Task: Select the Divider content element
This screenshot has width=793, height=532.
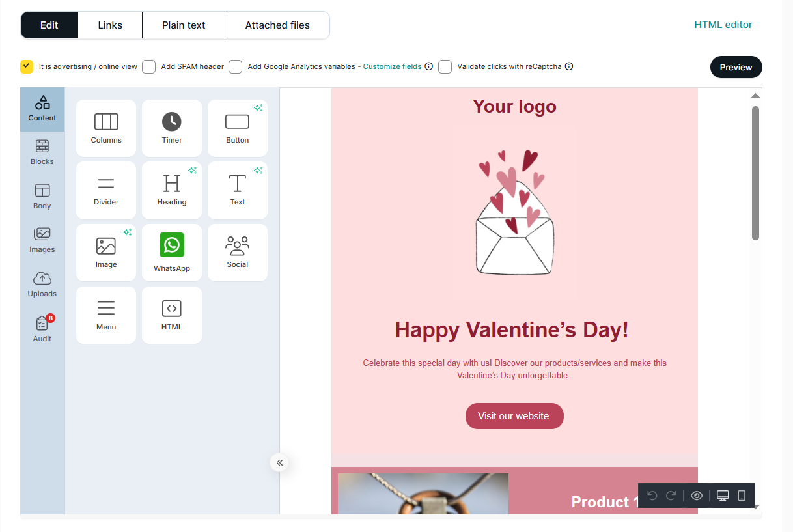Action: pyautogui.click(x=106, y=190)
